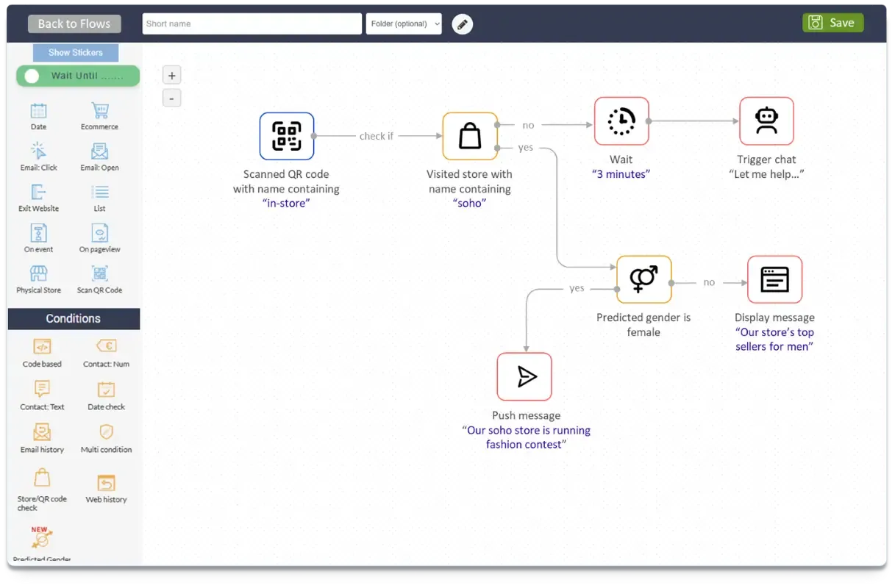Pick the List trigger icon
The height and width of the screenshot is (588, 895).
tap(100, 193)
